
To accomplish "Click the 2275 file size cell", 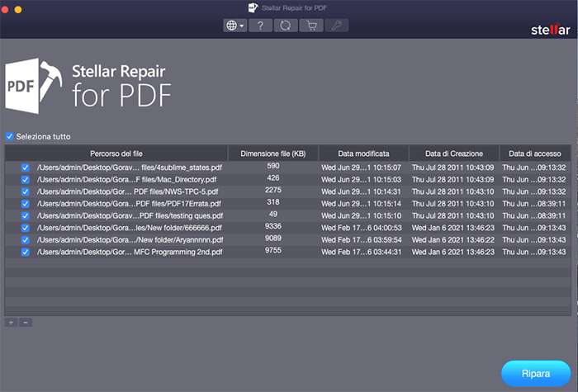I will point(273,190).
